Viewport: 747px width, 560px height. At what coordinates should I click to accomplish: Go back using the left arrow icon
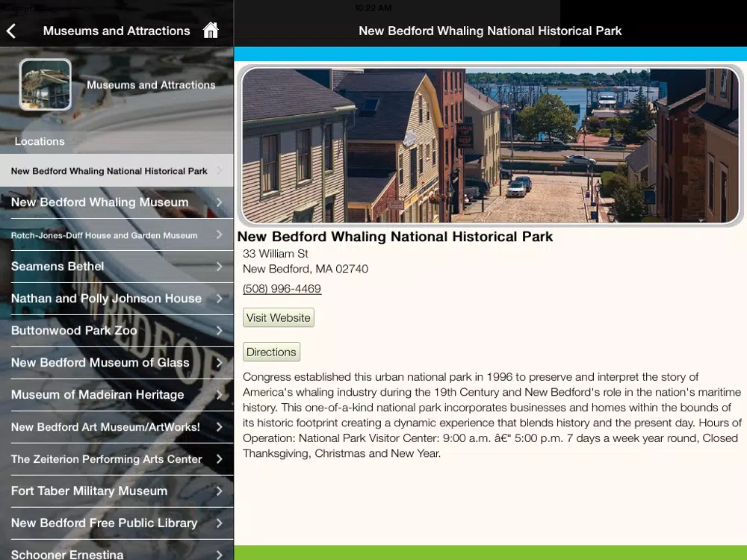tap(11, 31)
